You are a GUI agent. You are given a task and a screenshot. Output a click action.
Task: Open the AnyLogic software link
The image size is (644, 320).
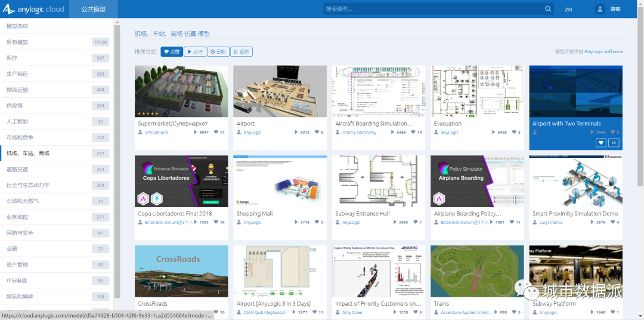click(x=603, y=52)
